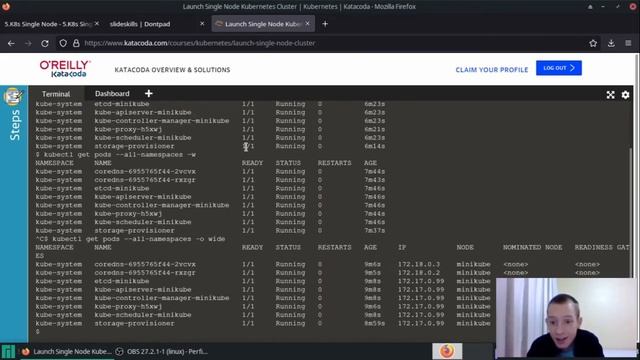Open the Firefox downloads panel
The height and width of the screenshot is (360, 640).
[x=611, y=43]
